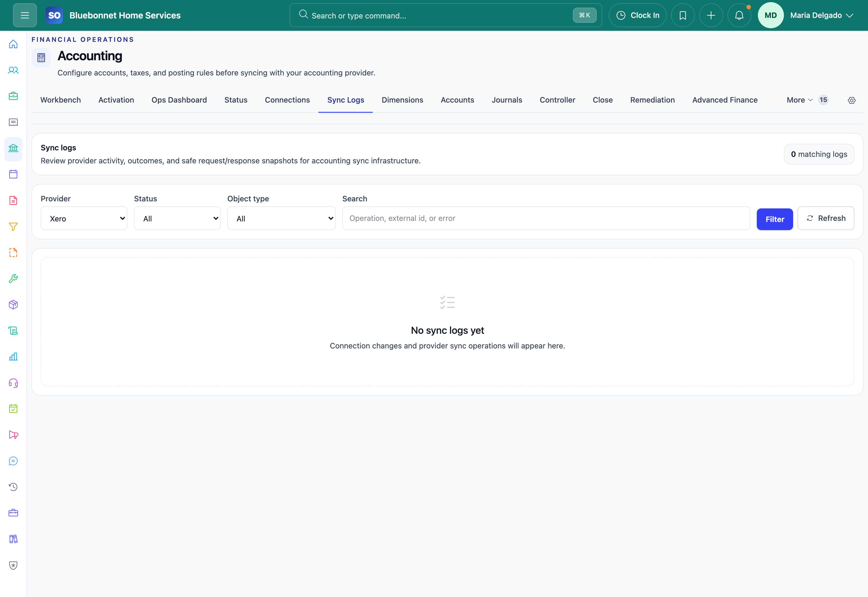Switch to the Accounts tab
Screen dimensions: 868x597
(x=457, y=100)
